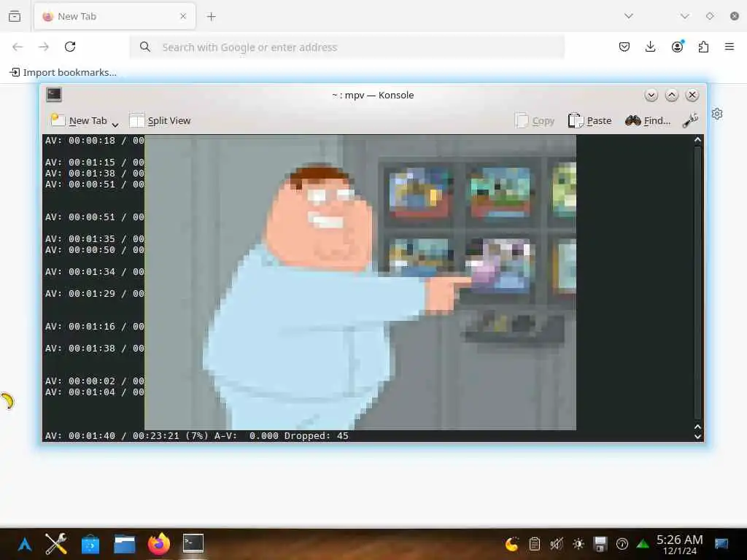Select the New Tab tab label
The image size is (747, 560).
(77, 16)
